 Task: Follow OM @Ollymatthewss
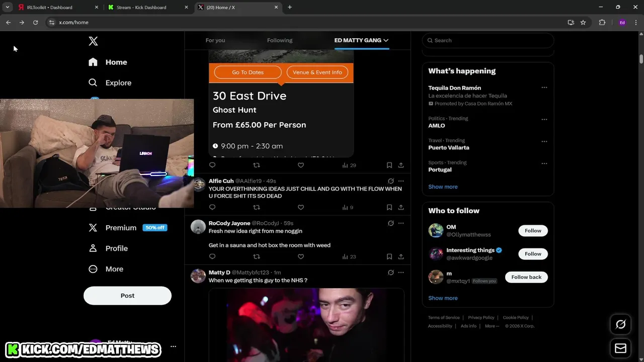(x=533, y=231)
